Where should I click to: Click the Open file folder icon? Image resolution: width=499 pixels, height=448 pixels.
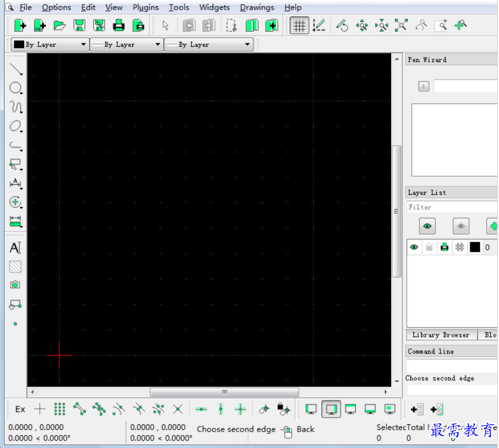click(59, 25)
